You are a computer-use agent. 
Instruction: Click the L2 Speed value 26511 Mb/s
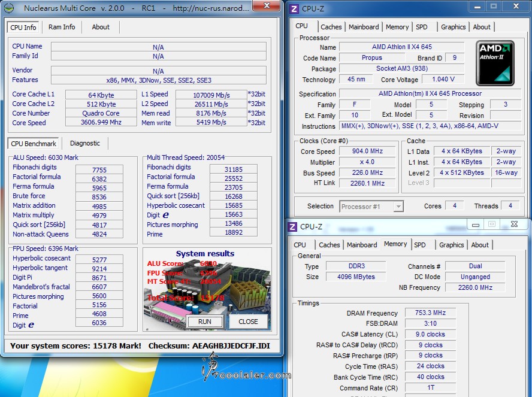click(211, 104)
